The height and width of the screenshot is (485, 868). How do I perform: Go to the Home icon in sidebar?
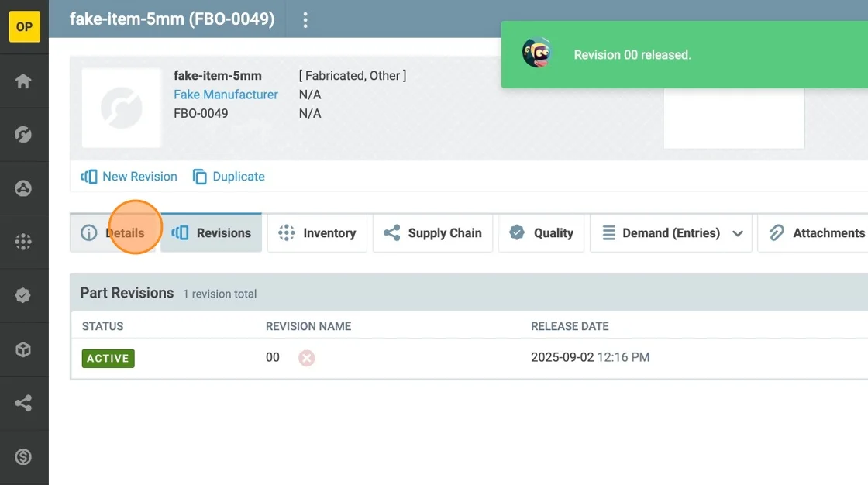point(23,81)
